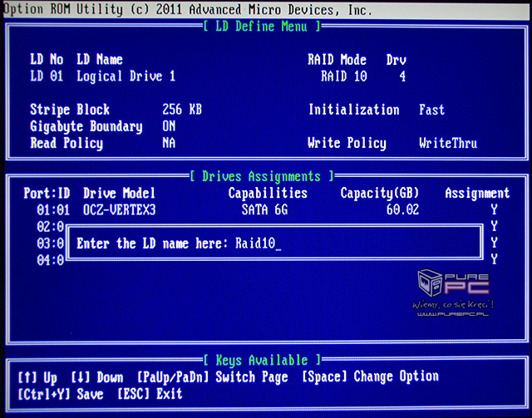The image size is (532, 418).
Task: Click the OCZ-VERTEX3 drive model
Action: [x=119, y=210]
